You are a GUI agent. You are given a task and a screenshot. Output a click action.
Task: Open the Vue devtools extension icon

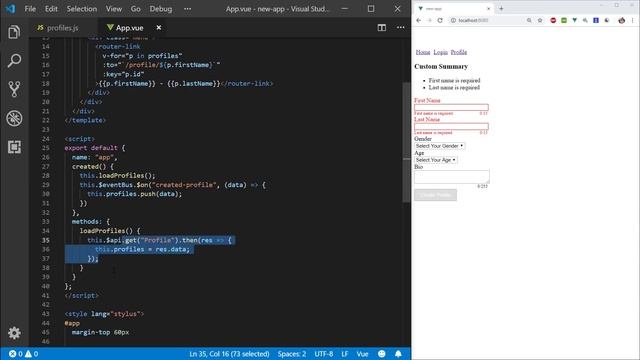click(575, 20)
